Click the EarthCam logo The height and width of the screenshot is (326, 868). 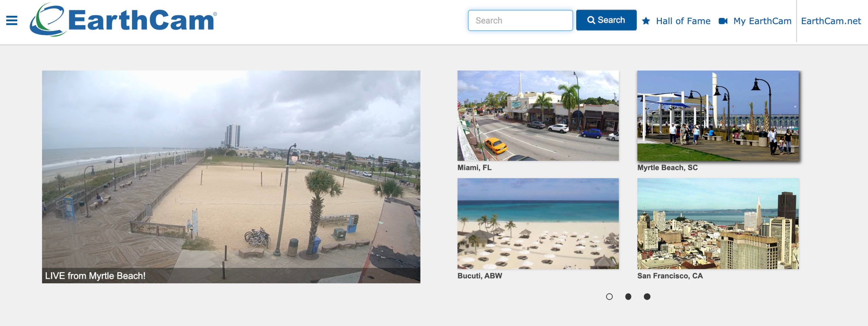(x=123, y=20)
